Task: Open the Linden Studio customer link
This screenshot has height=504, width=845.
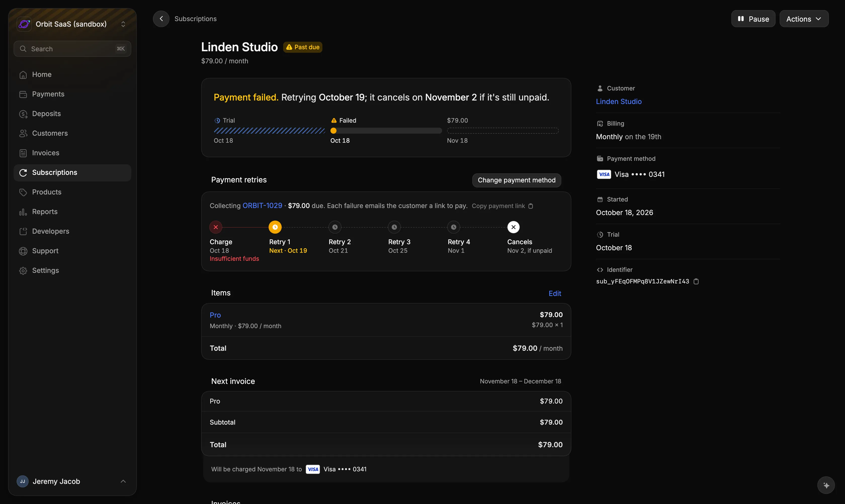Action: 619,102
